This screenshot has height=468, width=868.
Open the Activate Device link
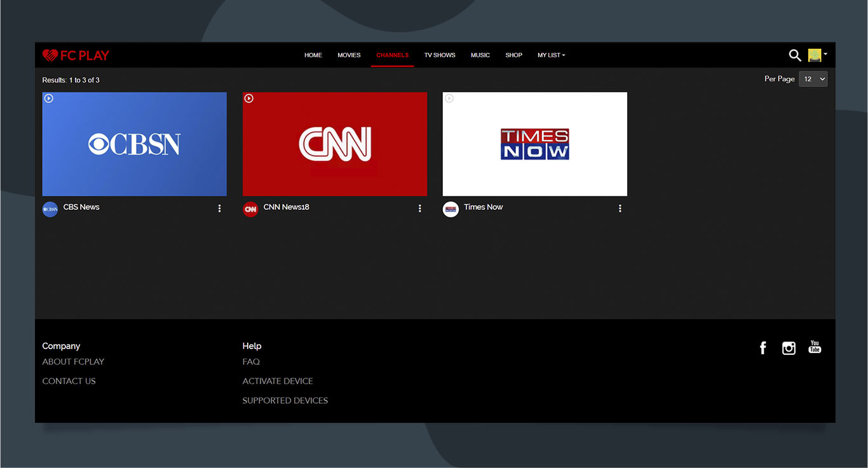point(278,382)
